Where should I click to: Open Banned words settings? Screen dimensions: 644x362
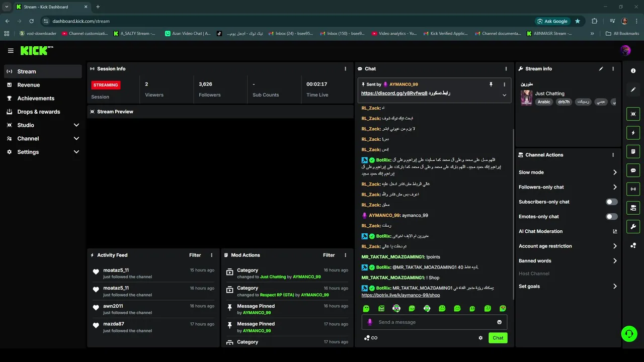tap(568, 261)
